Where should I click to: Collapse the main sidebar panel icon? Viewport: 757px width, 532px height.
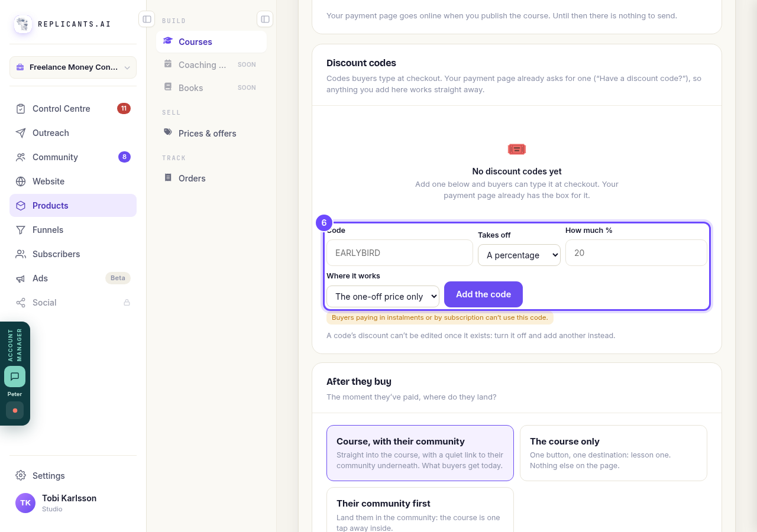(x=147, y=19)
